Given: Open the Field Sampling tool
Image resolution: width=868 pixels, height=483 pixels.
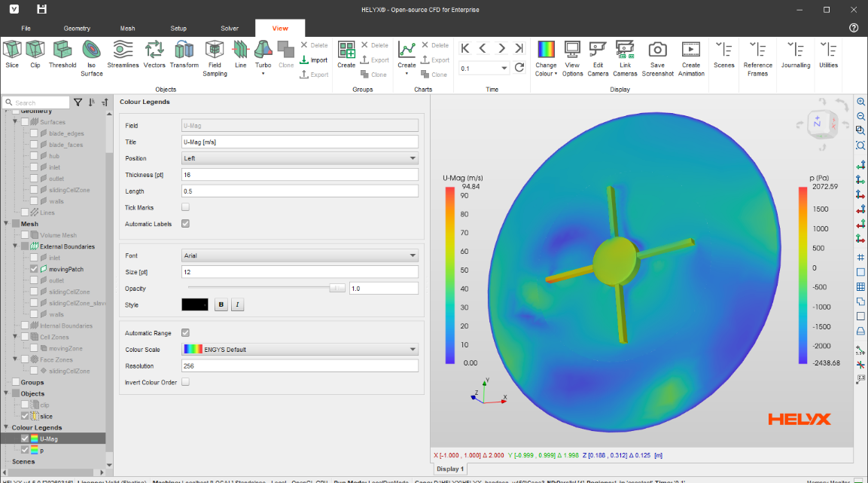Looking at the screenshot, I should (215, 58).
